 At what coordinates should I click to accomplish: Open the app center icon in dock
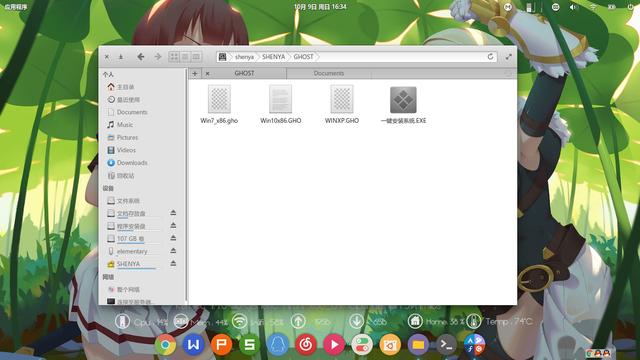(x=474, y=345)
